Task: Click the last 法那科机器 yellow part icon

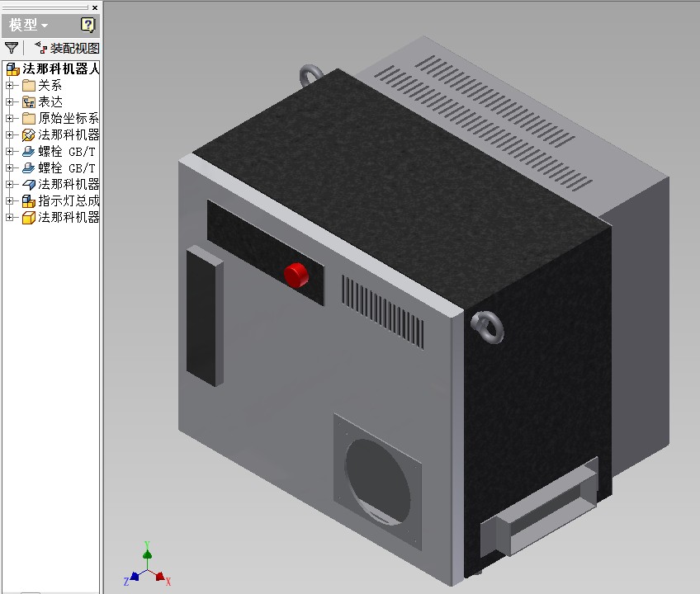Action: 29,218
